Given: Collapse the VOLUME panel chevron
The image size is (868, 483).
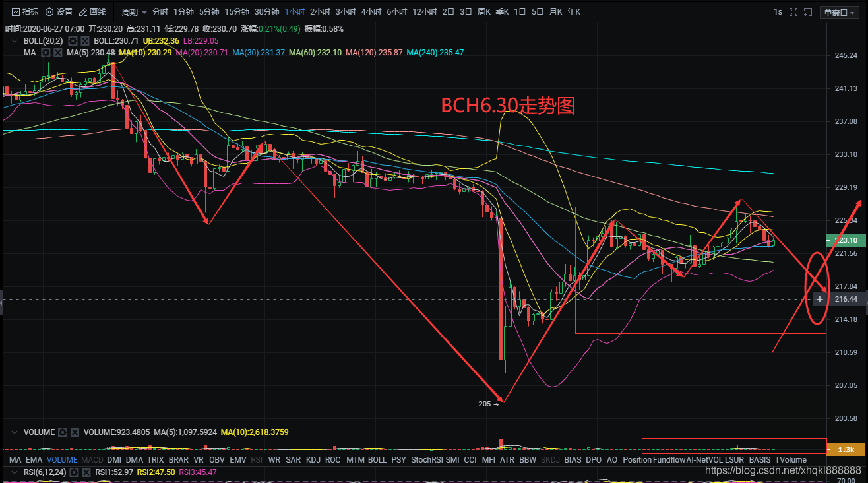Looking at the screenshot, I should click(16, 432).
